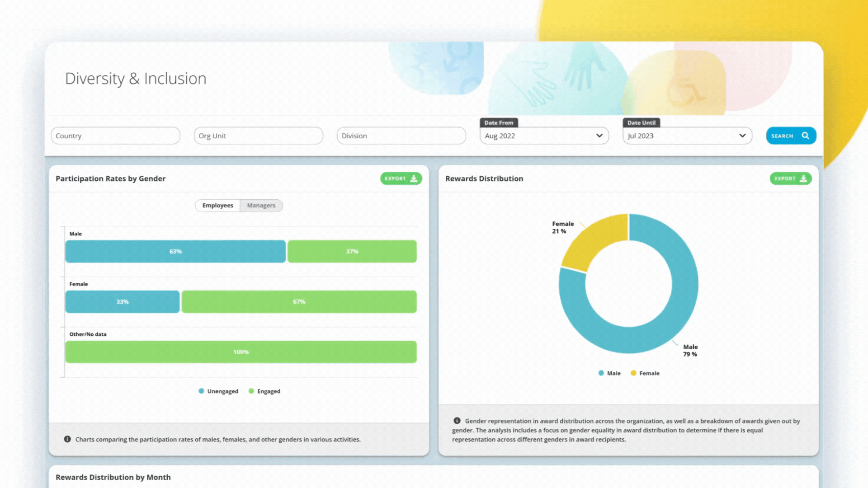Click the 'Rewards Distribution' panel heading

(484, 178)
